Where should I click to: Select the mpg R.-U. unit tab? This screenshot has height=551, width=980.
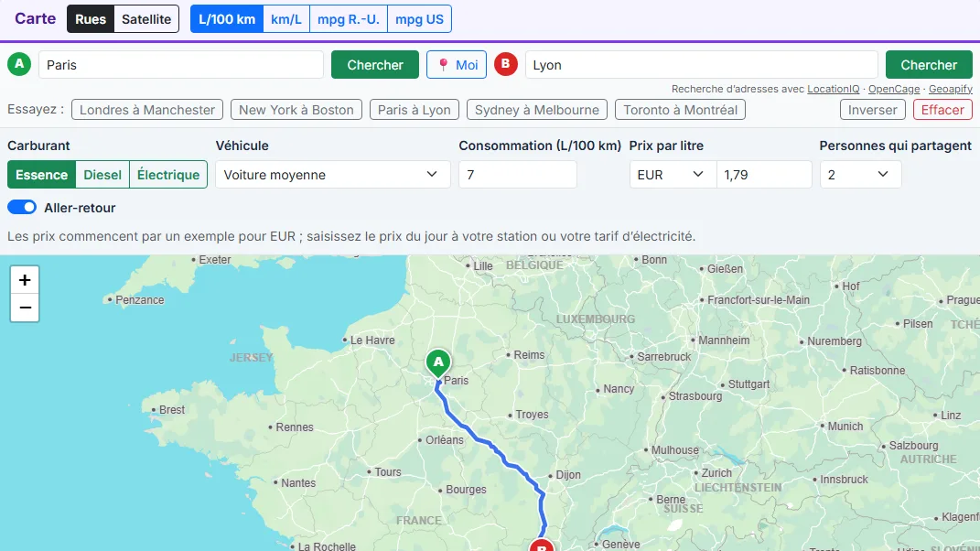[x=348, y=18]
